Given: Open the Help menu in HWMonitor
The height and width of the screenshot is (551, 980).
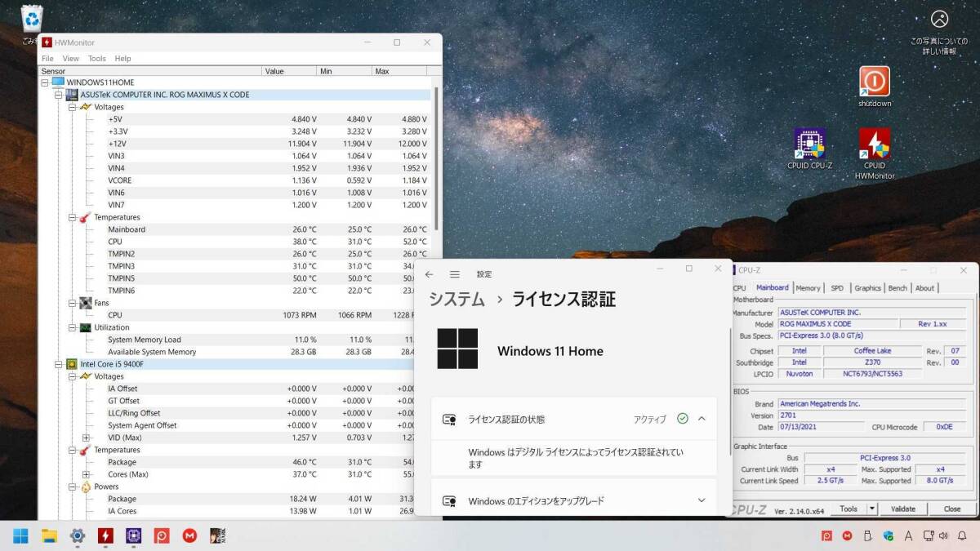Looking at the screenshot, I should coord(122,59).
